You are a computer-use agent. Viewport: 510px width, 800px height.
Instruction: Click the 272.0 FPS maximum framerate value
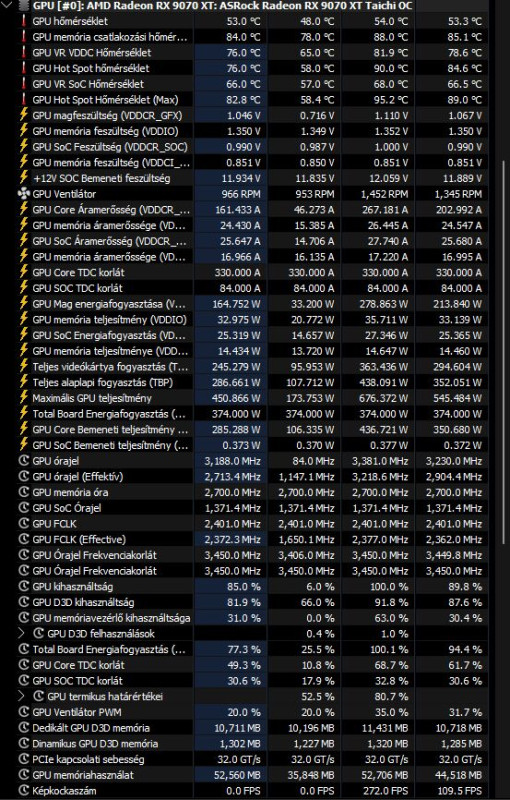[387, 791]
